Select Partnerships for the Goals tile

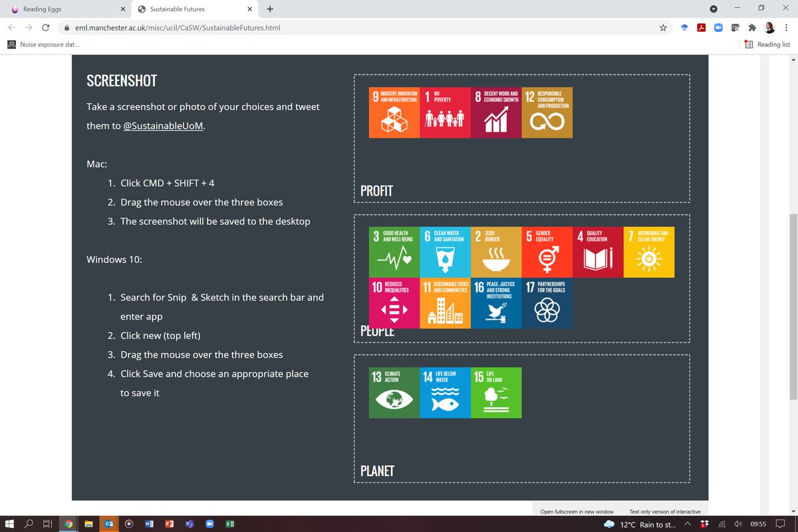pos(547,303)
